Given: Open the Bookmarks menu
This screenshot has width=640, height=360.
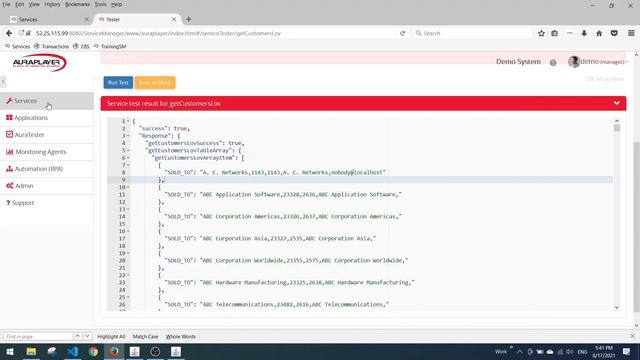Looking at the screenshot, I should [77, 4].
